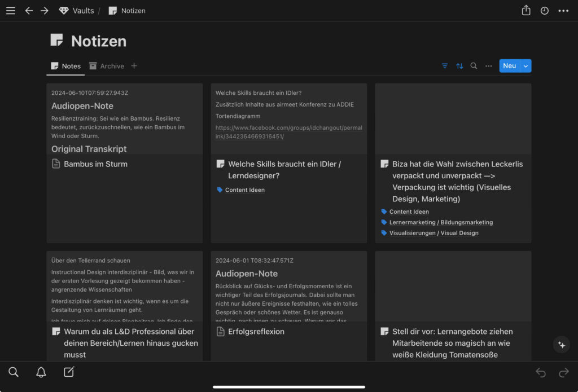
Task: Select the Notes tab
Action: click(65, 66)
